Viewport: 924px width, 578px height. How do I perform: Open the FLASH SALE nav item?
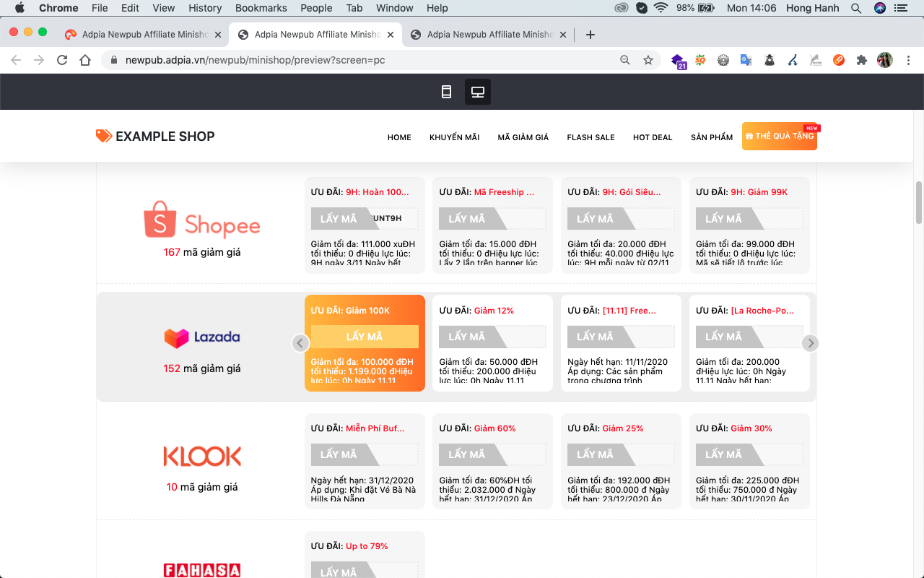pos(590,137)
